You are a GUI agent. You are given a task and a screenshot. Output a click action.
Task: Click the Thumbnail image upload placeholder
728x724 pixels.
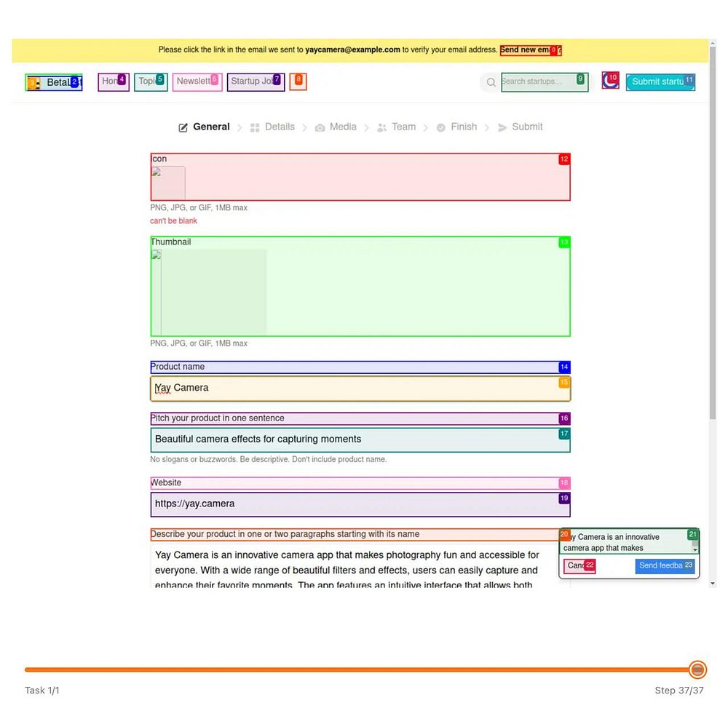(x=209, y=292)
